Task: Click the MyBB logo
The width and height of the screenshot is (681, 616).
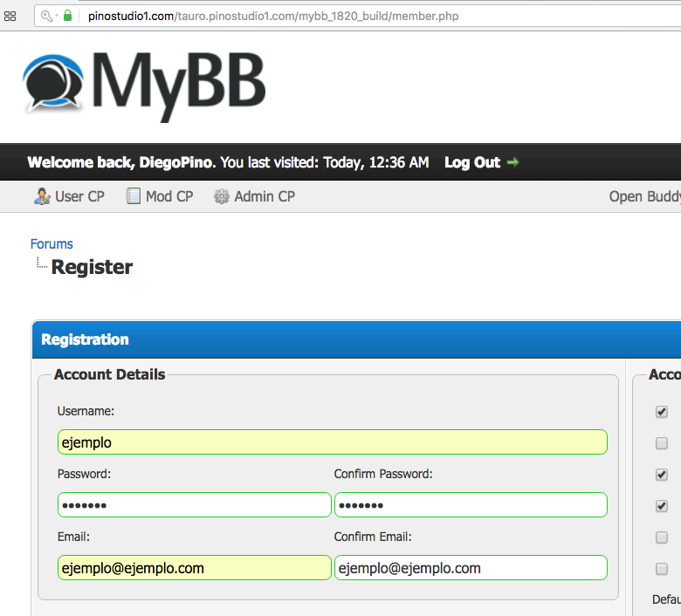Action: (x=144, y=86)
